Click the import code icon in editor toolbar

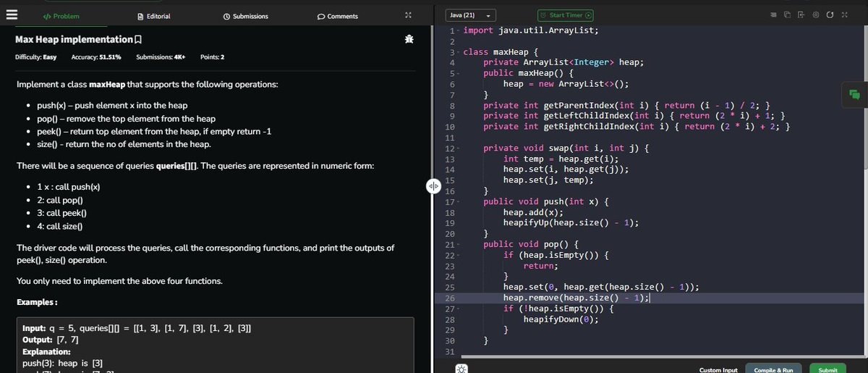click(801, 14)
